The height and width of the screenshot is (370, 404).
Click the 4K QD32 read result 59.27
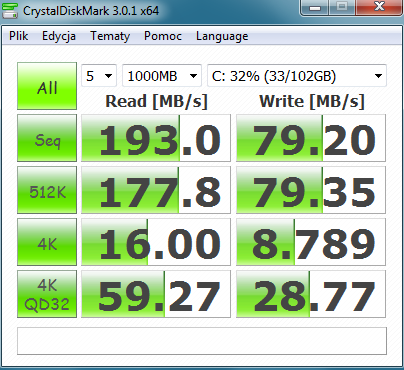pyautogui.click(x=156, y=294)
